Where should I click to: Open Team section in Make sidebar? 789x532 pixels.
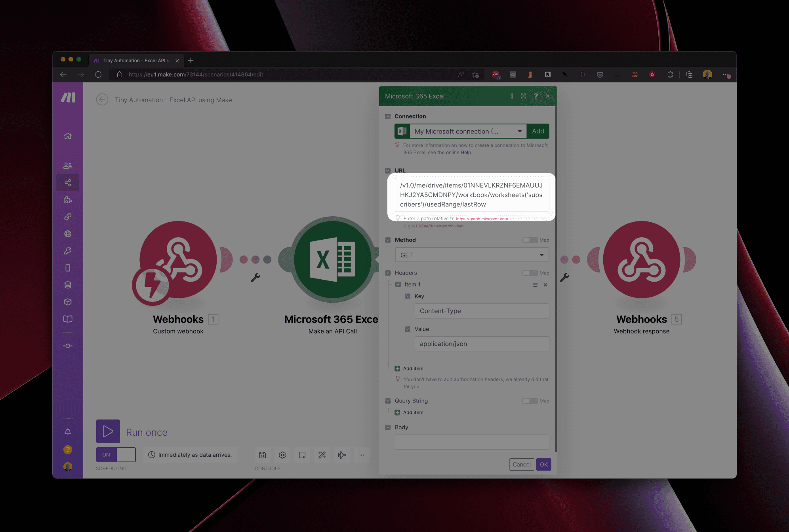(68, 166)
